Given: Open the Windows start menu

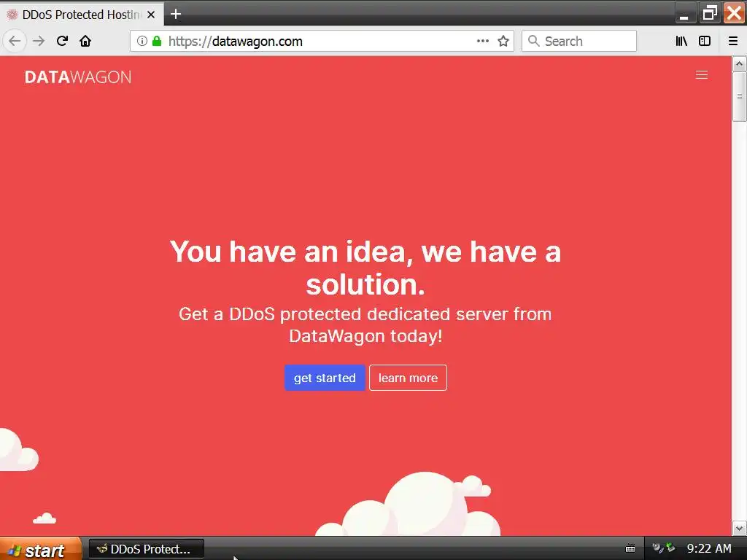Looking at the screenshot, I should 41,549.
